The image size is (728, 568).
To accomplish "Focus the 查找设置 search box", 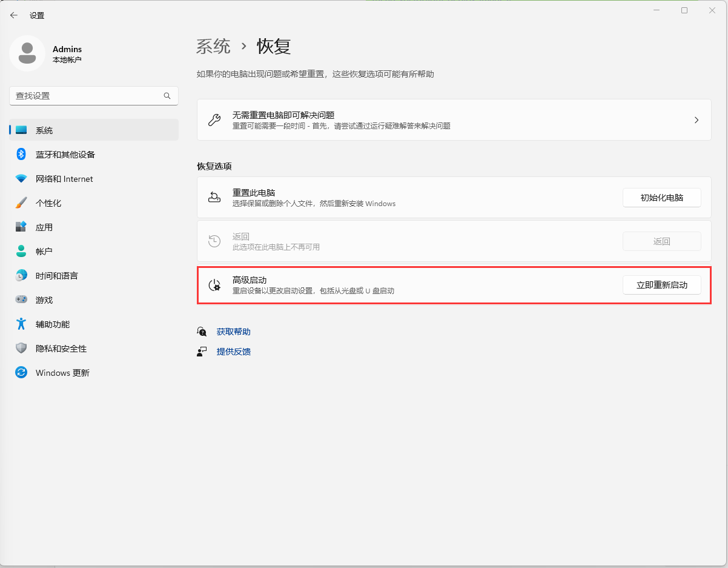I will pos(94,96).
